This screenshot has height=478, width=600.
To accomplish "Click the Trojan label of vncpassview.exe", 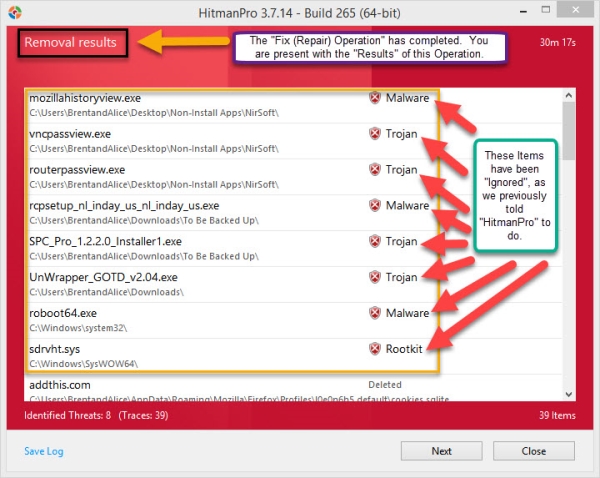I will point(401,134).
